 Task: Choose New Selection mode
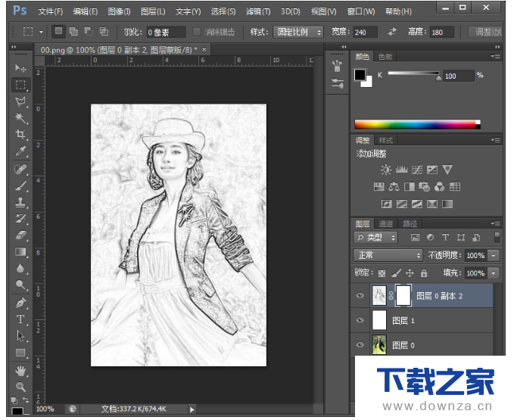pyautogui.click(x=58, y=32)
